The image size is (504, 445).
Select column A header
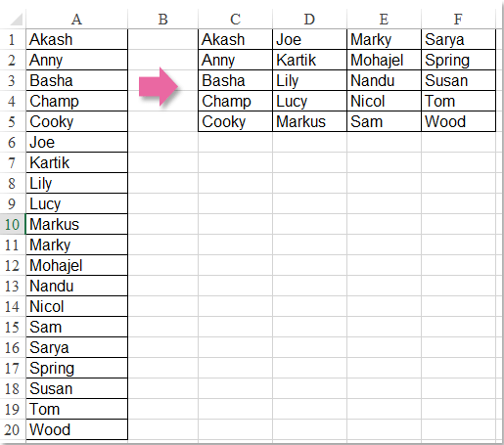[76, 20]
